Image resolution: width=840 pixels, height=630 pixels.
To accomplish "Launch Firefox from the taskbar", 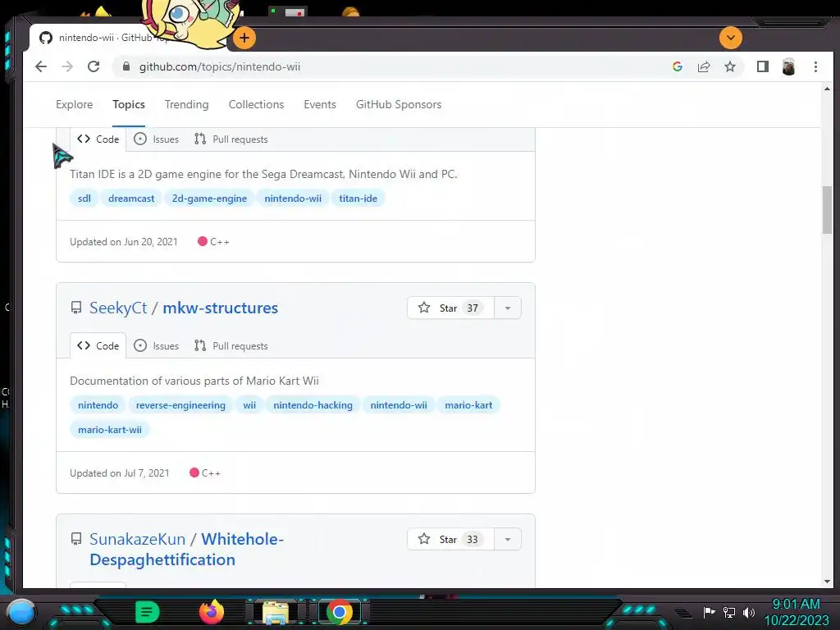I will (212, 612).
